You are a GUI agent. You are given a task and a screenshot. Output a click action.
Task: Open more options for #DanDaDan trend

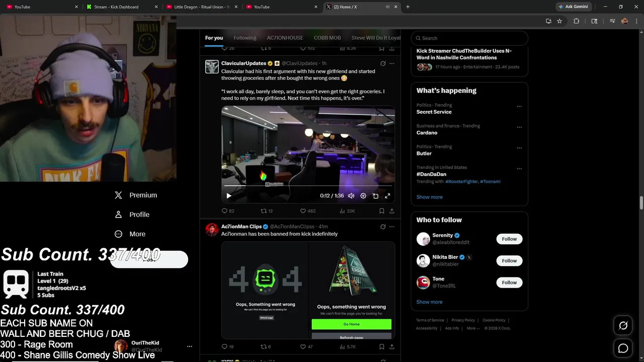coord(519,168)
